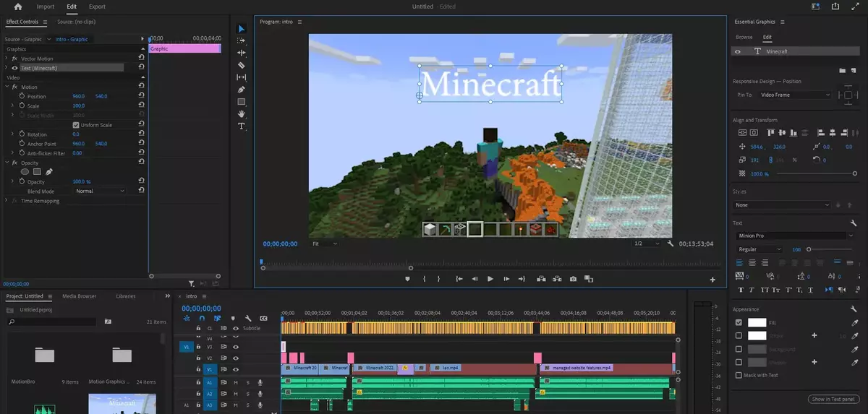Click the Position X value 960.0

coord(78,96)
